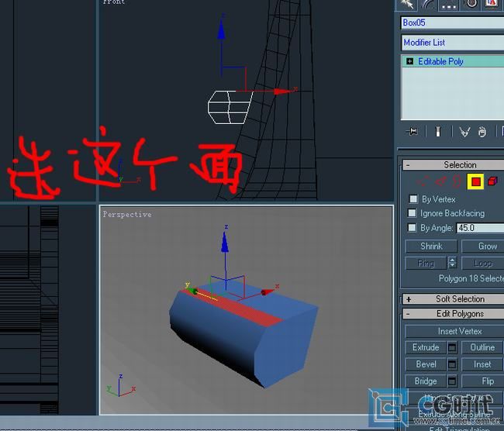Click the Shrink selection button
Screen dimensions: 504x431
pos(431,247)
